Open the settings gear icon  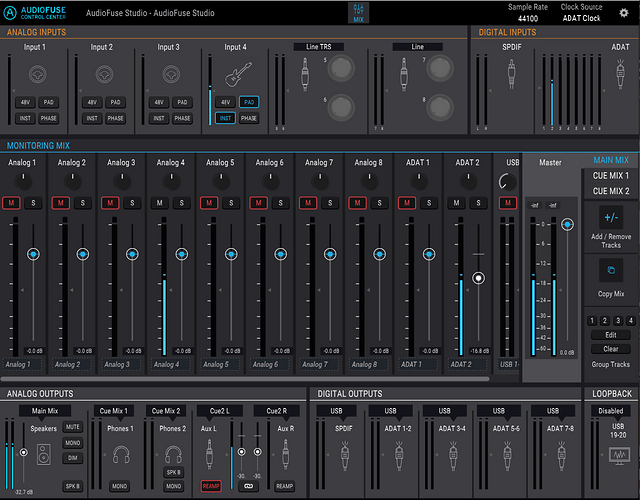tap(624, 13)
